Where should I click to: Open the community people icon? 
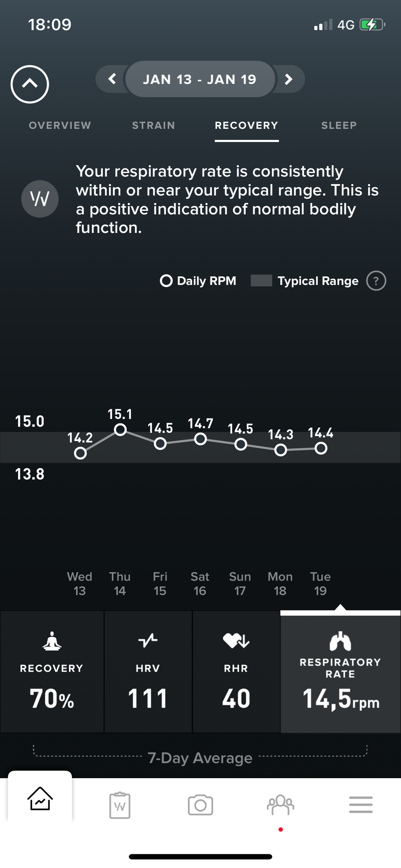click(280, 805)
